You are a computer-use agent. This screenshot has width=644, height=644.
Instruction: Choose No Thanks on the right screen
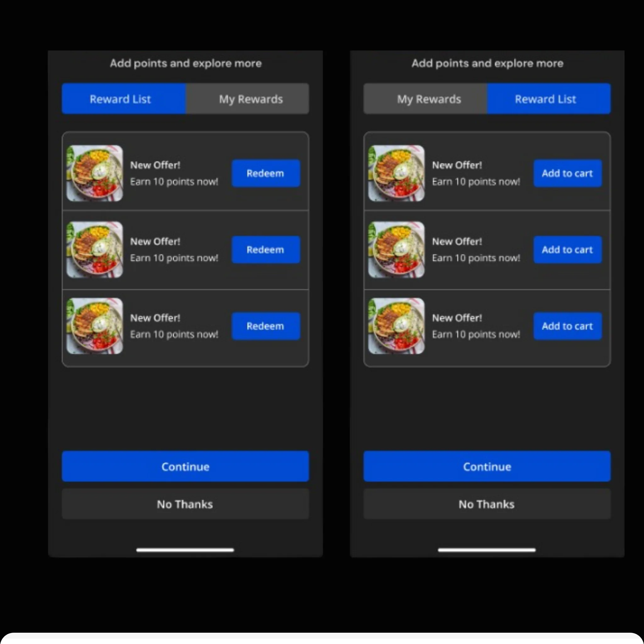pos(487,504)
